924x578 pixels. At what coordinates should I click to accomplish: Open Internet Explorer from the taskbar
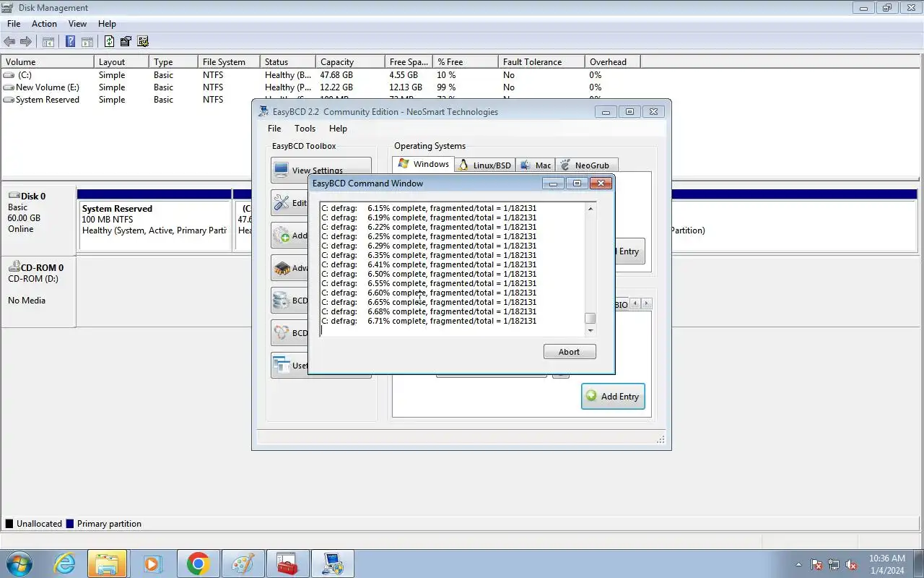tap(65, 564)
